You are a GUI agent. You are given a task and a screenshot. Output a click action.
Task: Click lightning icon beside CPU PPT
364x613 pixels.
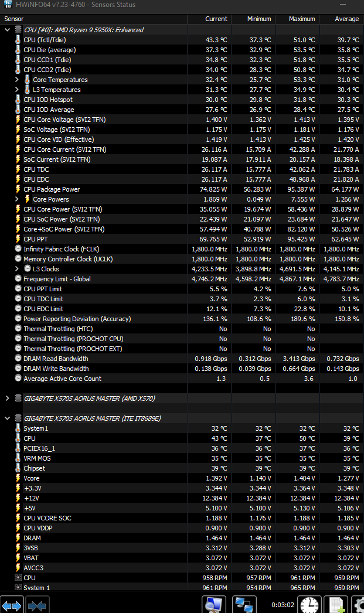click(x=18, y=239)
